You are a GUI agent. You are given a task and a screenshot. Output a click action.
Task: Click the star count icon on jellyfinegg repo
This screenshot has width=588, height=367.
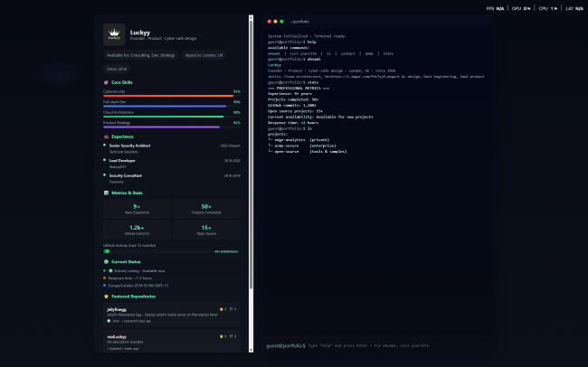223,309
